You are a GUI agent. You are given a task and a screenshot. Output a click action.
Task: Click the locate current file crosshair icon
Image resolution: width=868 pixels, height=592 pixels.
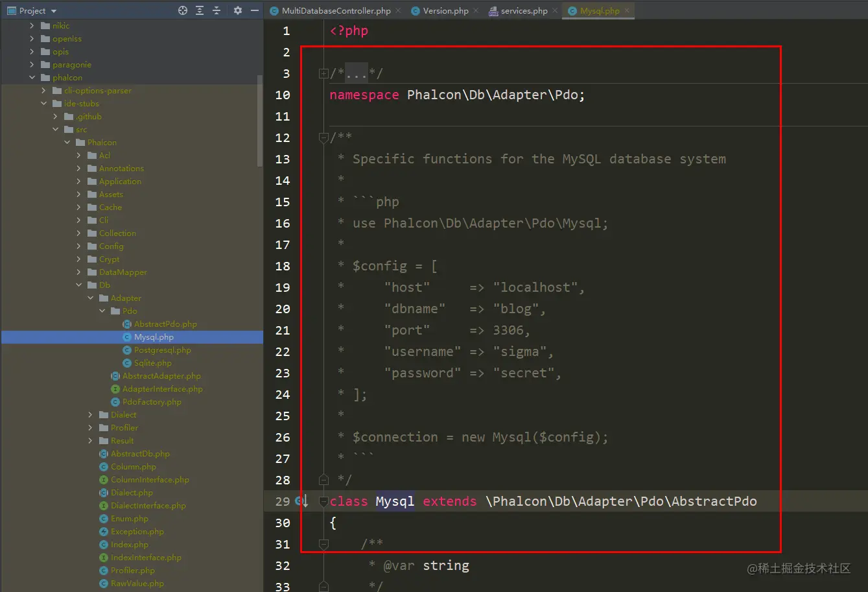(x=183, y=10)
